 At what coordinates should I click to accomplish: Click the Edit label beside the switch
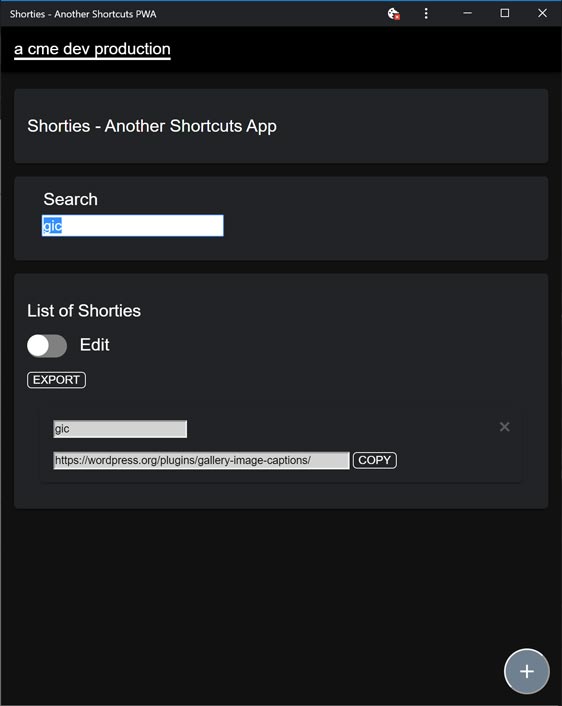(95, 345)
